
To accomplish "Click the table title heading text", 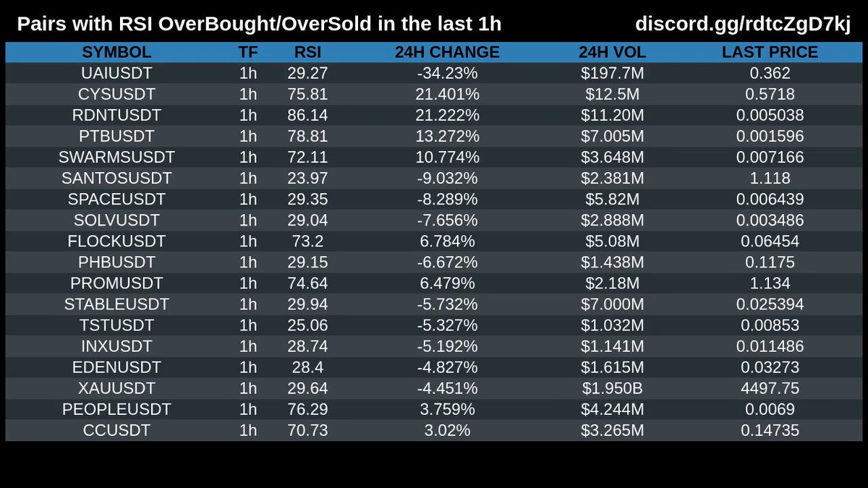I will pyautogui.click(x=259, y=25).
